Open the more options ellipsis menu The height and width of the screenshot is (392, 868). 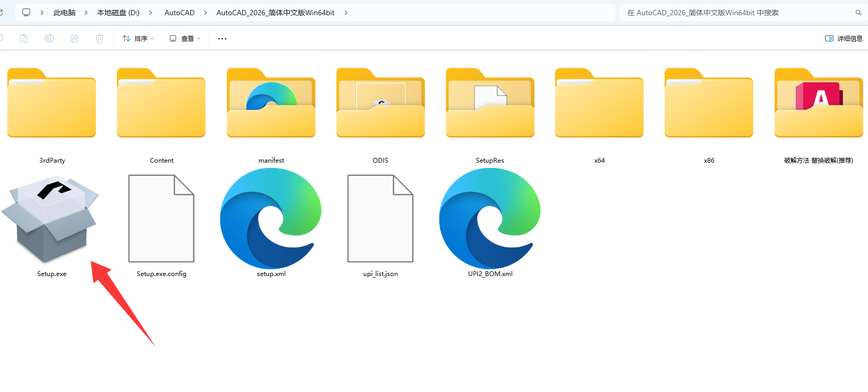click(222, 38)
